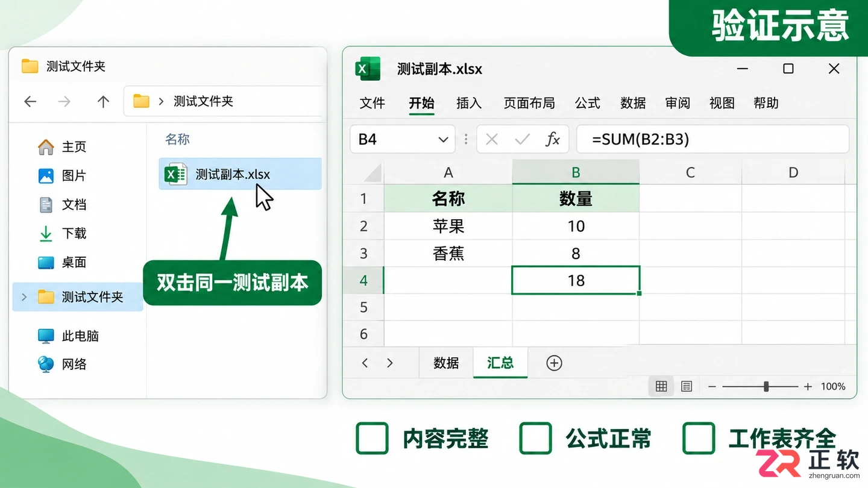The width and height of the screenshot is (868, 488).
Task: Switch to the 开始 ribbon tab
Action: (421, 103)
